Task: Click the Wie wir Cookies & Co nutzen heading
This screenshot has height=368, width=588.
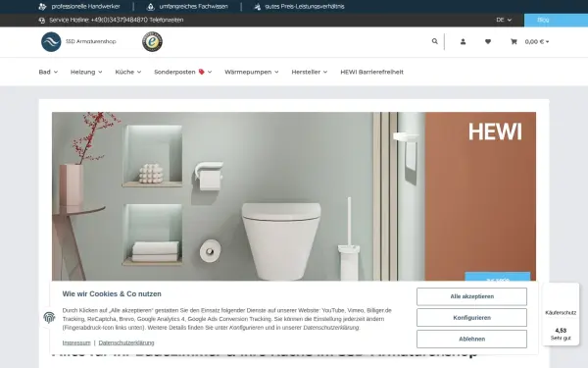Action: pos(112,294)
